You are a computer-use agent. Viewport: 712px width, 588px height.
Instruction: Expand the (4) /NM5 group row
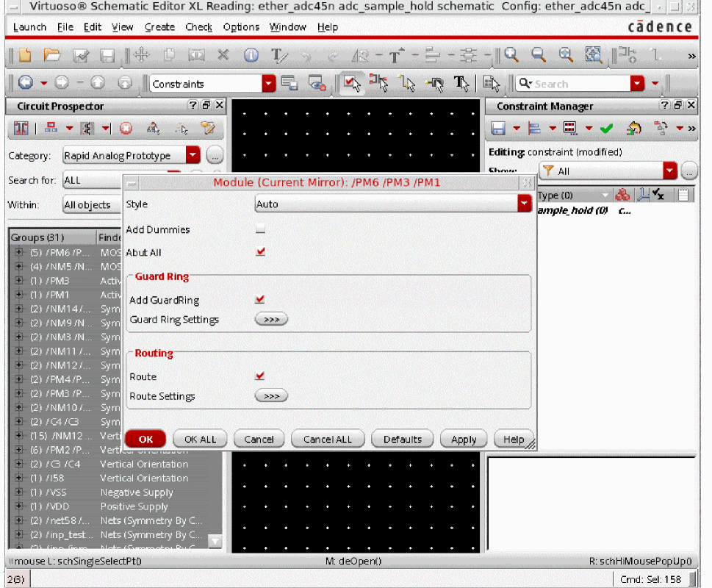19,266
